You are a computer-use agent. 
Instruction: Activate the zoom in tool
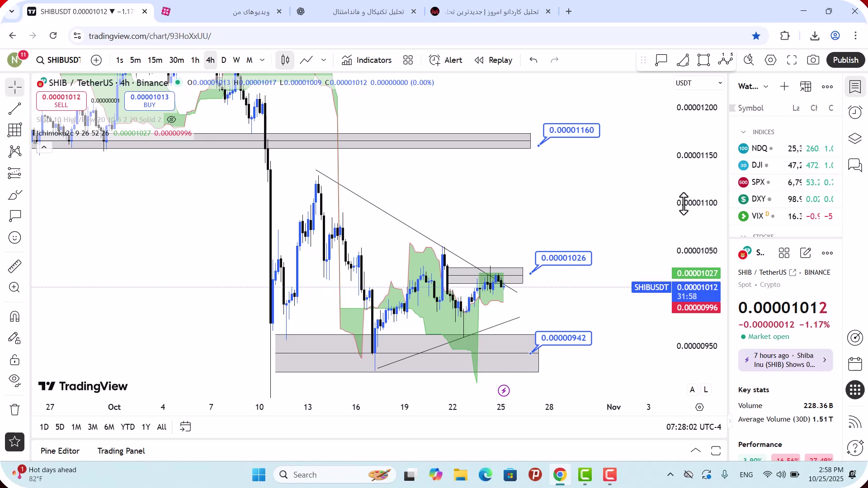tap(15, 287)
